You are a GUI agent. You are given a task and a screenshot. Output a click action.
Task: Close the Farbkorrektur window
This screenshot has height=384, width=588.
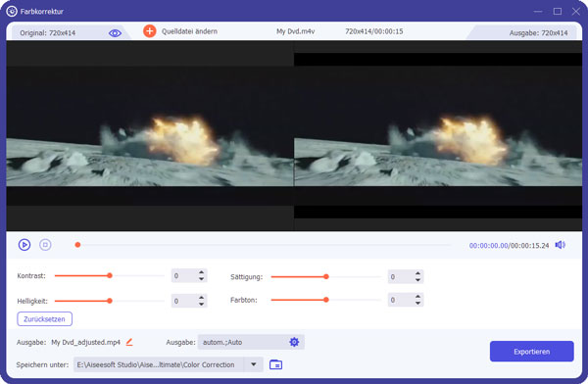(576, 12)
